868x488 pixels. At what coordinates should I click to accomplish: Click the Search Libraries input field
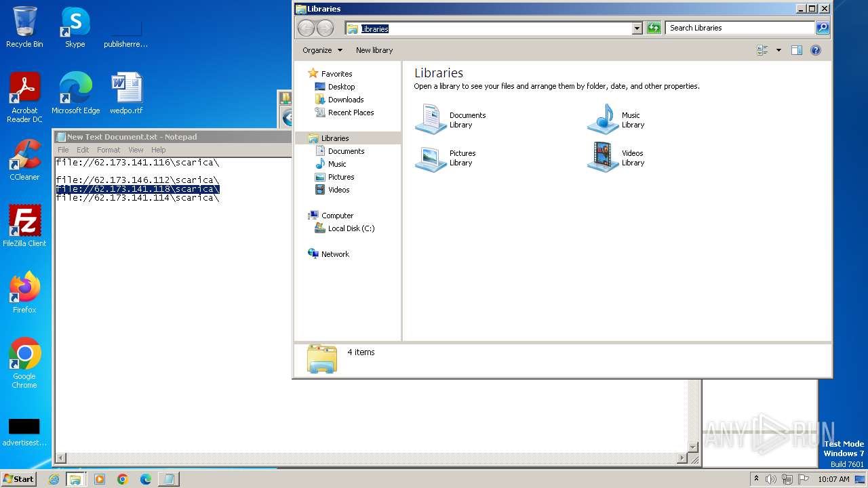click(740, 28)
